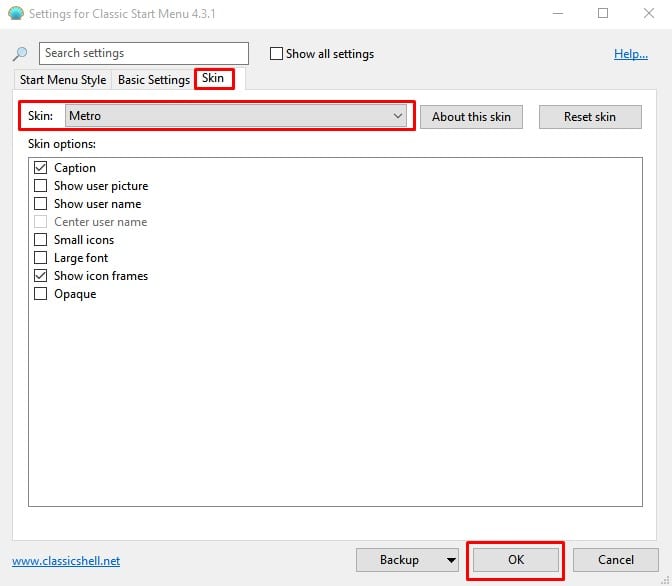Check the Show all settings box
This screenshot has height=586, width=672.
[x=276, y=54]
